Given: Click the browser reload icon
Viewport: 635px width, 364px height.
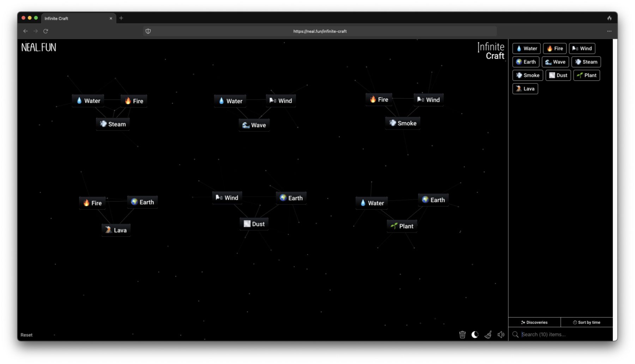Looking at the screenshot, I should point(46,31).
